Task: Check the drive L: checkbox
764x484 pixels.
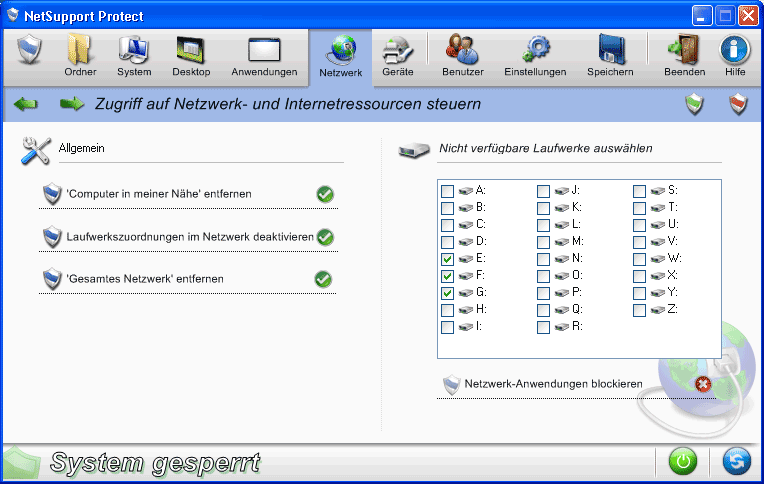Action: 543,225
